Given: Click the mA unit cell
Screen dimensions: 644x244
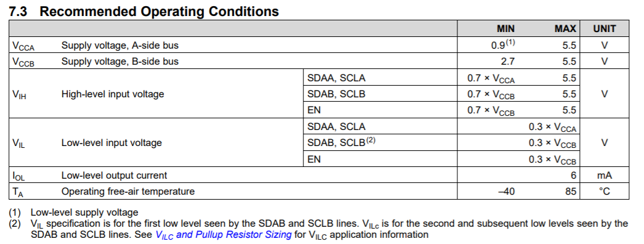Looking at the screenshot, I should 604,176.
